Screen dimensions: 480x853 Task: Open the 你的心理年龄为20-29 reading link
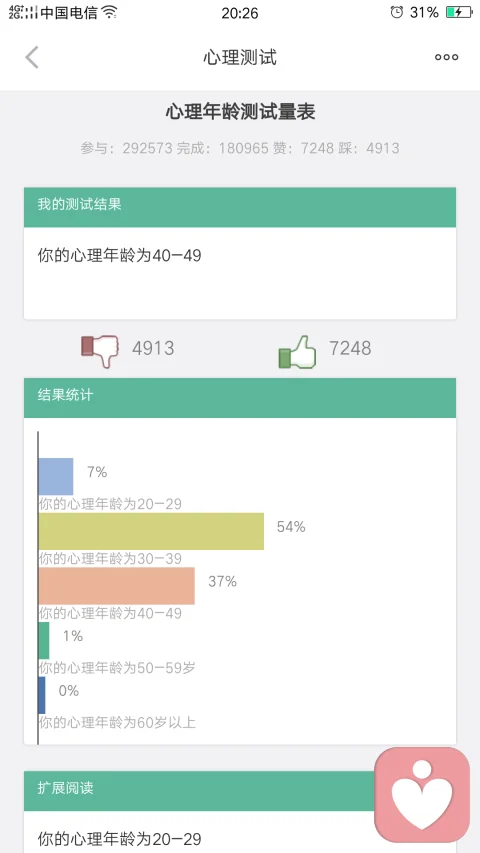[120, 838]
